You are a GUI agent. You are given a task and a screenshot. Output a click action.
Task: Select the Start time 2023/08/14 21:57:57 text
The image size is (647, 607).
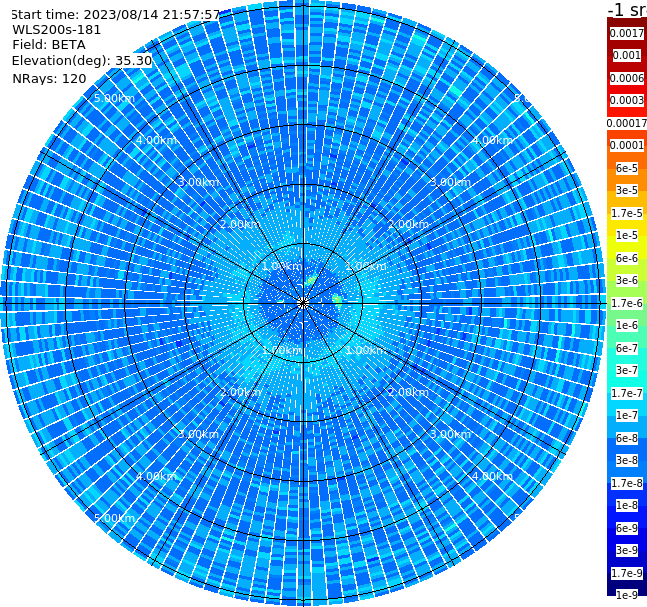116,15
